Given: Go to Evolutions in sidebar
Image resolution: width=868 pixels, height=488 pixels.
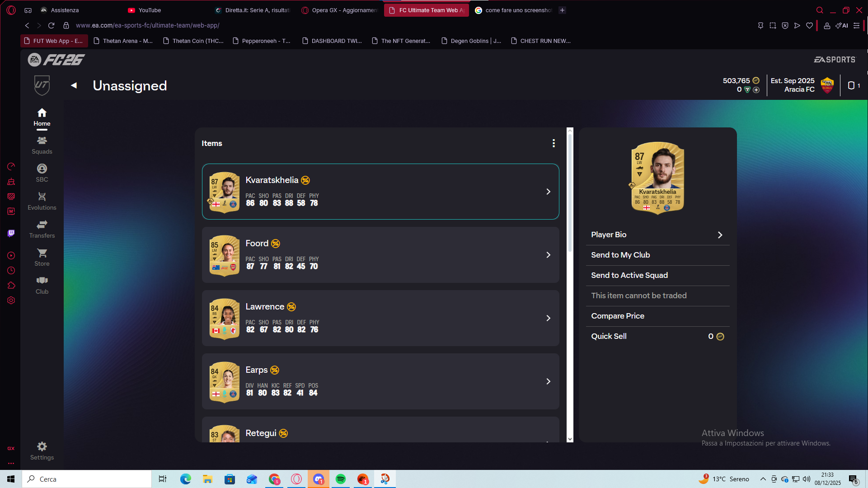Looking at the screenshot, I should click(x=42, y=197).
